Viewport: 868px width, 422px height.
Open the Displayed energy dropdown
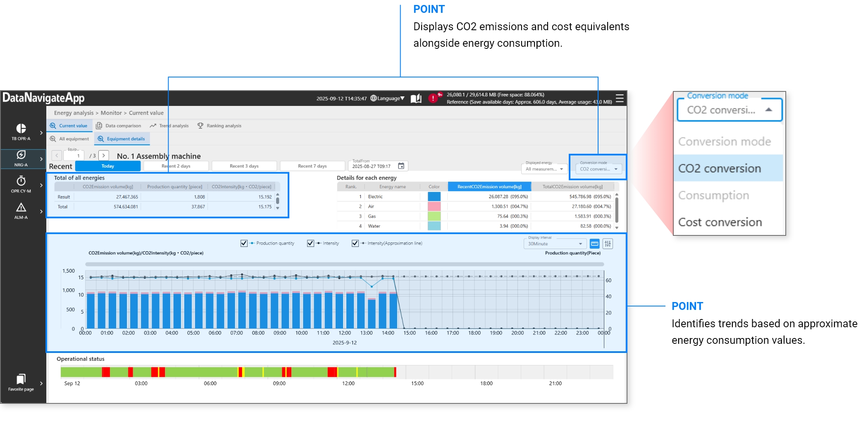click(x=544, y=169)
